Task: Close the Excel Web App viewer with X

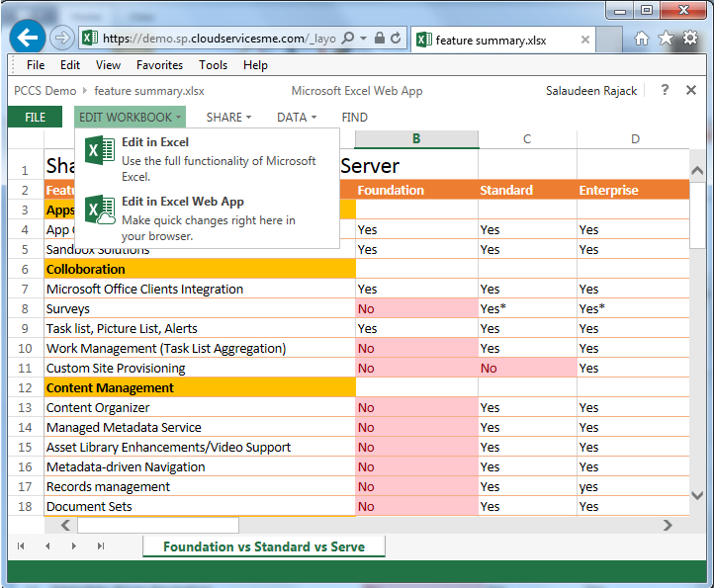Action: tap(691, 90)
